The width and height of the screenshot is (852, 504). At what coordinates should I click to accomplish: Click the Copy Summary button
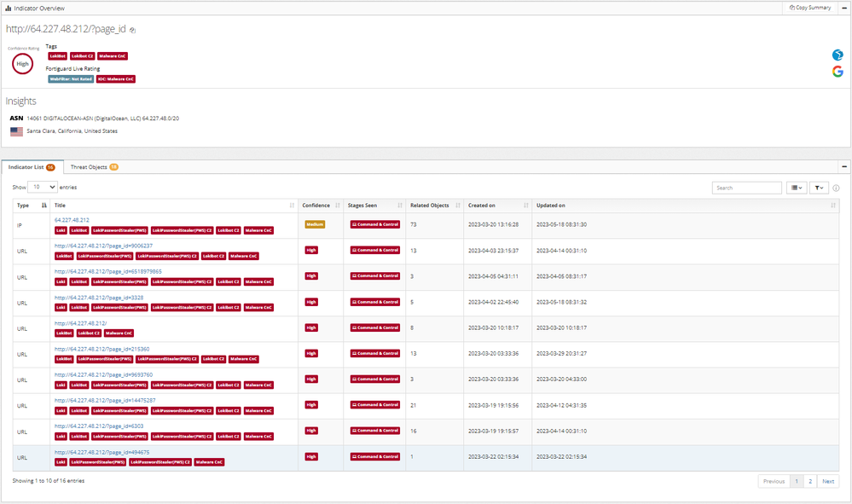pyautogui.click(x=809, y=8)
